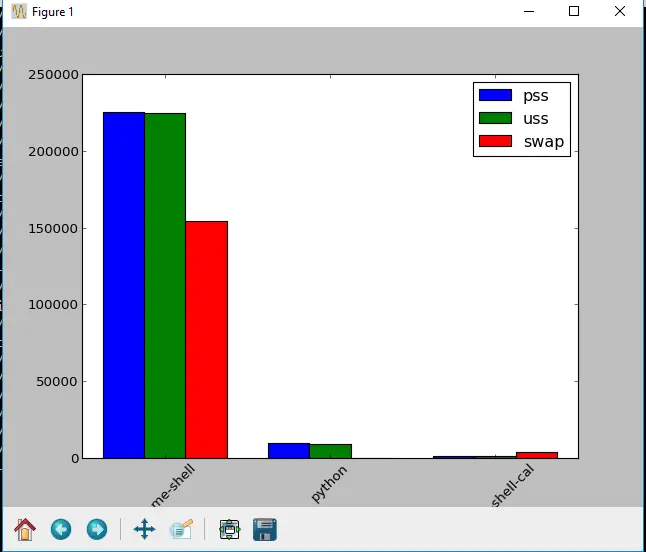Image resolution: width=646 pixels, height=552 pixels.
Task: Click the red swap bar for me-shell
Action: (x=207, y=340)
